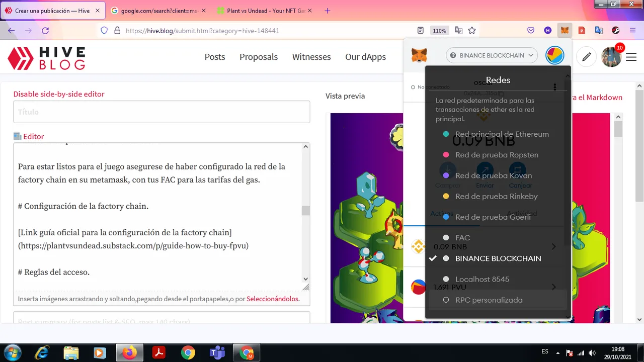Viewport: 644px width, 362px height.
Task: Click the page translate icon in address bar
Action: (458, 30)
